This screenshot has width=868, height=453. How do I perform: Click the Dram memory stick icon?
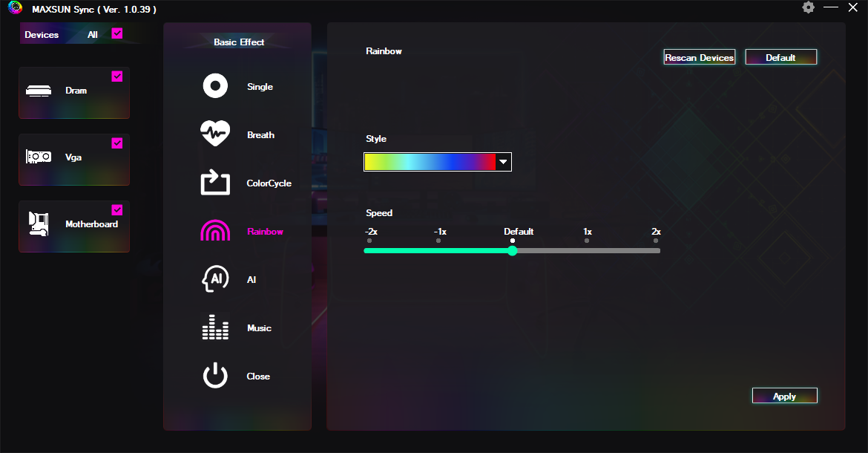39,91
